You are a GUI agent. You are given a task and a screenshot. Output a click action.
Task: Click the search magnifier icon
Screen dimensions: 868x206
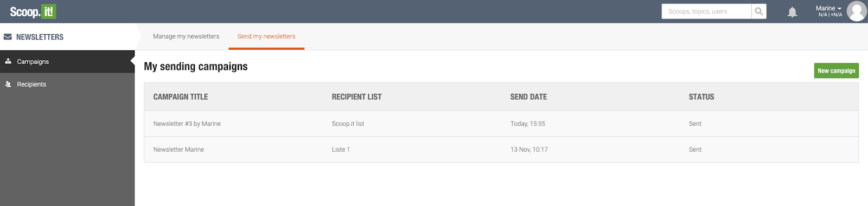click(x=759, y=11)
